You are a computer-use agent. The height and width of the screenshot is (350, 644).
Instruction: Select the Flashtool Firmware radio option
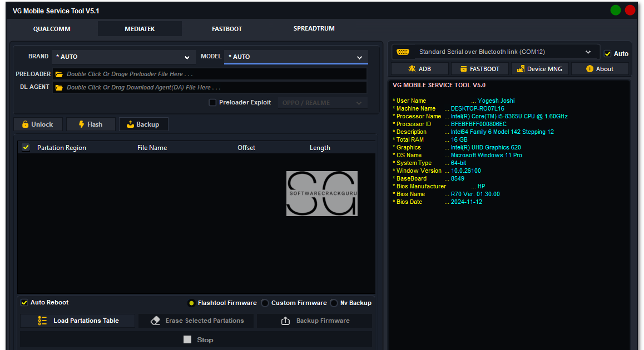tap(191, 303)
